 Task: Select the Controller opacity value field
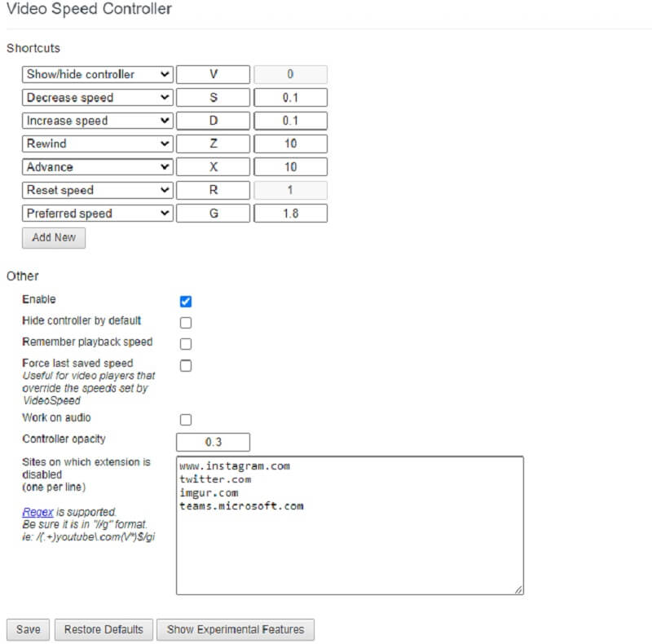213,441
